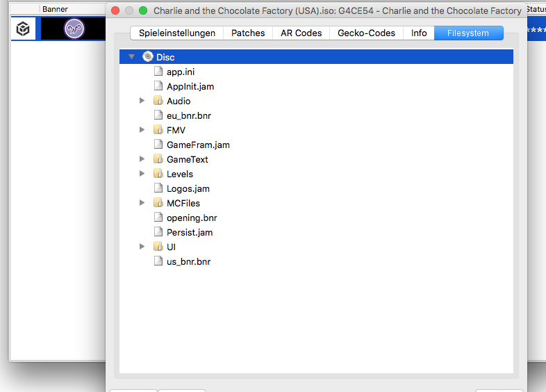The width and height of the screenshot is (546, 392).
Task: Select the GameFram.jam file name
Action: coord(198,145)
